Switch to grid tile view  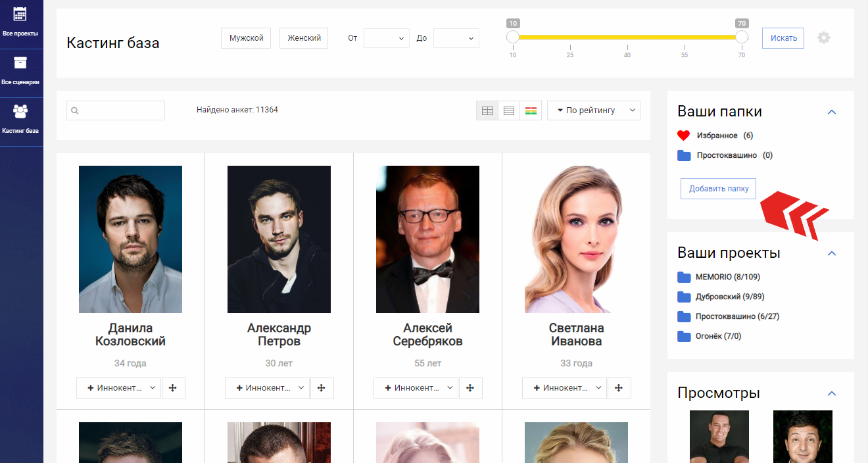point(487,110)
